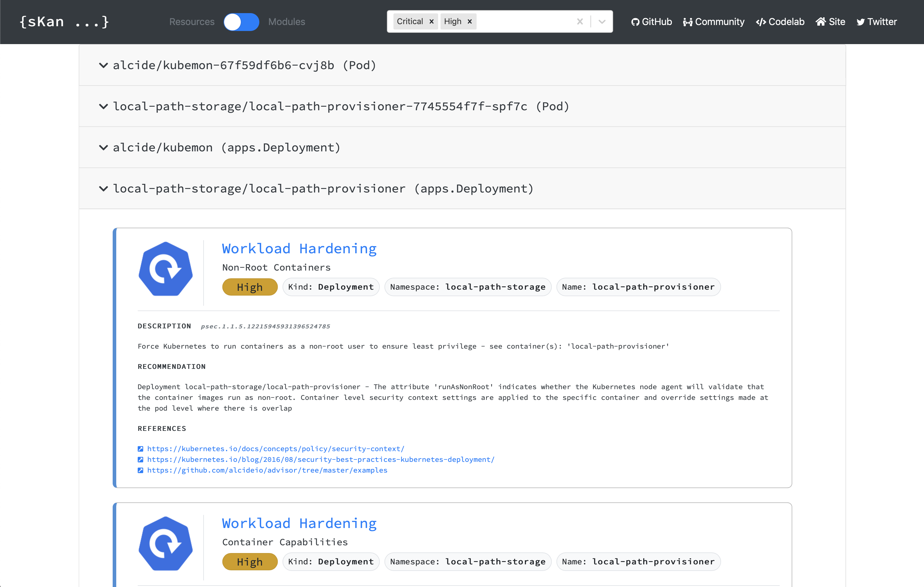Click the Codelab code brackets icon
The width and height of the screenshot is (924, 587).
click(x=761, y=22)
